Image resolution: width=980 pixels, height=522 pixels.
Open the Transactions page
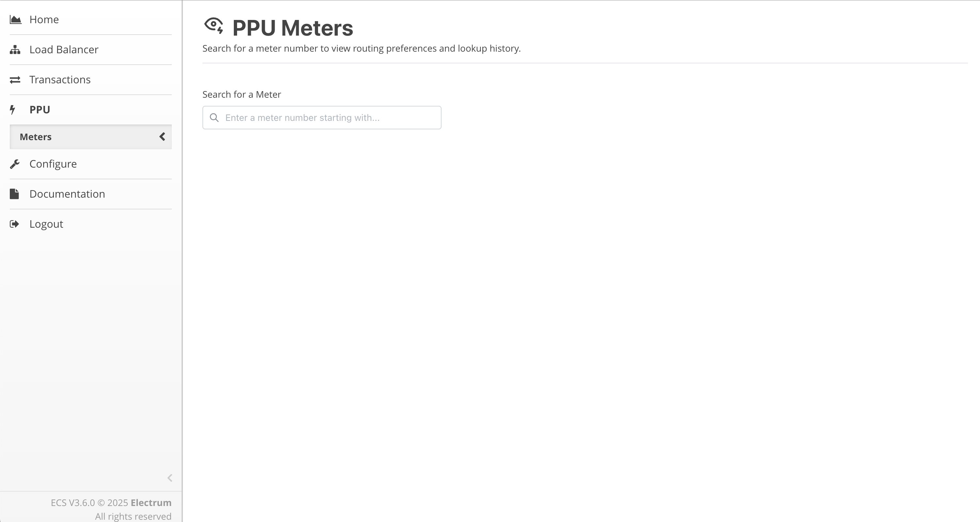60,79
